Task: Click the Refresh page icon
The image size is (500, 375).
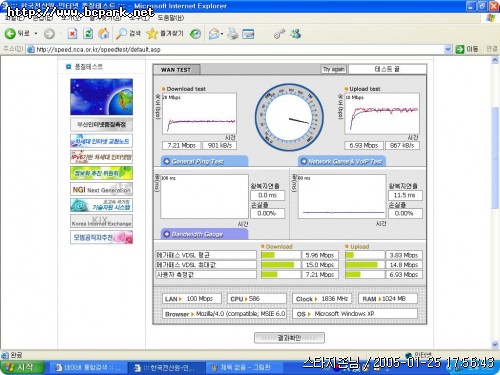Action: click(88, 33)
